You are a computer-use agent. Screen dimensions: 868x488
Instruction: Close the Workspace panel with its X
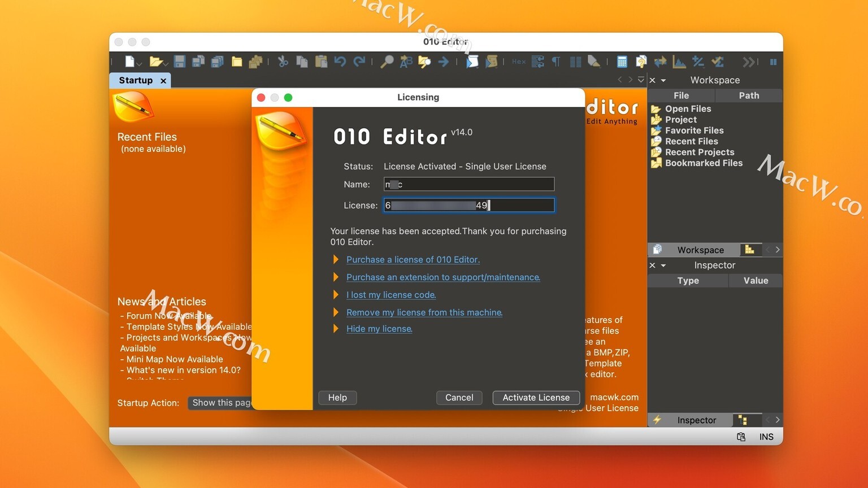tap(652, 80)
